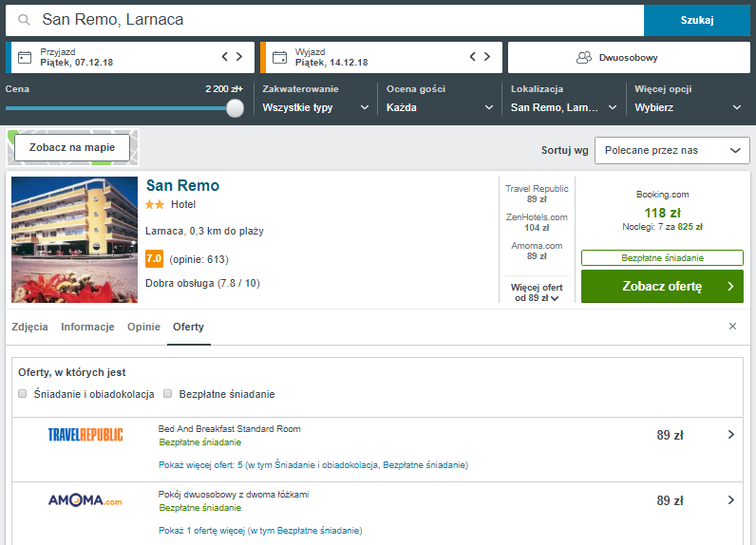The image size is (756, 545).
Task: Click the Szukaj search button
Action: click(697, 20)
